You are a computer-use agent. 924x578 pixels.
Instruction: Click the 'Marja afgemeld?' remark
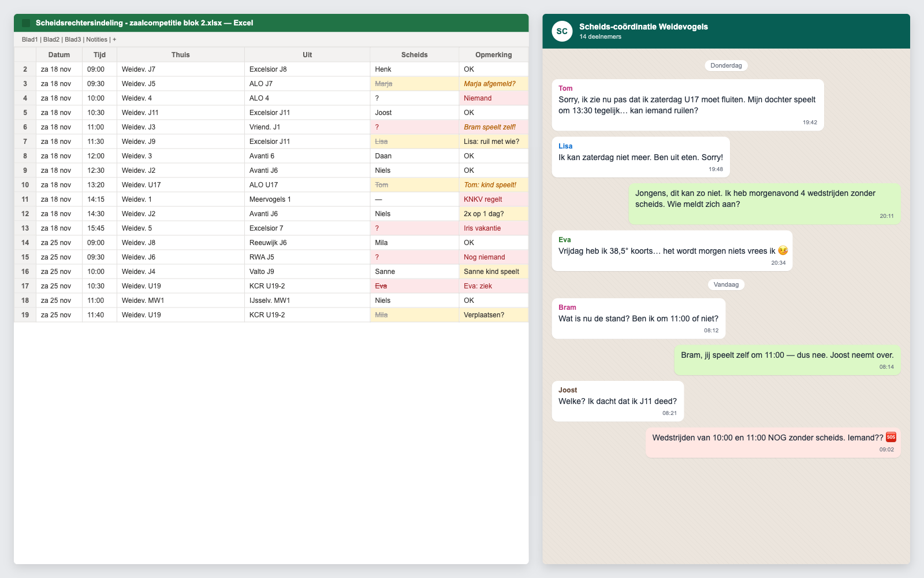pos(494,84)
